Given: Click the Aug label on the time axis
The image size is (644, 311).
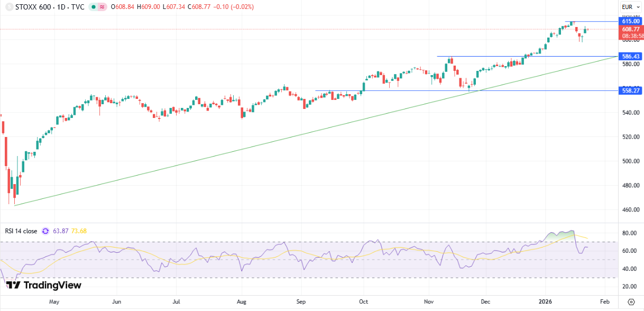Looking at the screenshot, I should tap(242, 301).
